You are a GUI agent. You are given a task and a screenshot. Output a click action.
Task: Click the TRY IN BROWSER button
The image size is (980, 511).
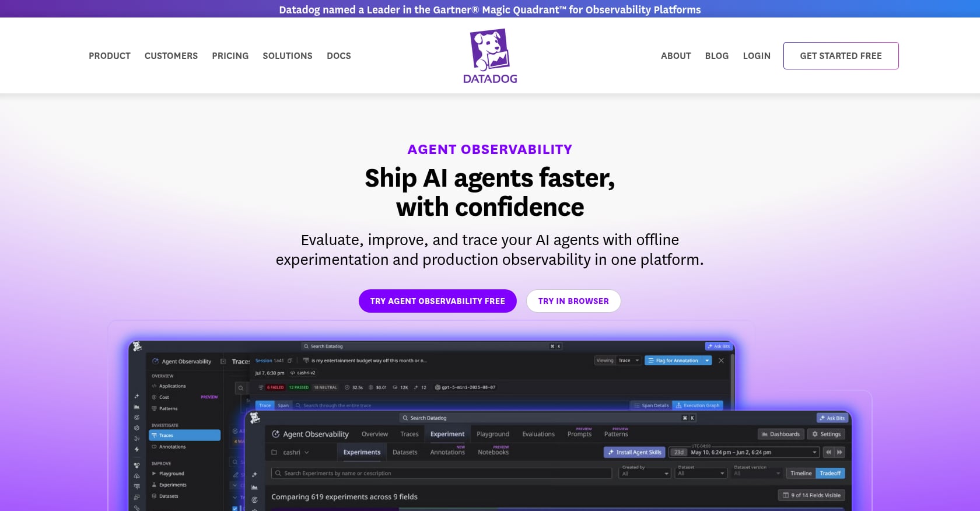coord(573,301)
